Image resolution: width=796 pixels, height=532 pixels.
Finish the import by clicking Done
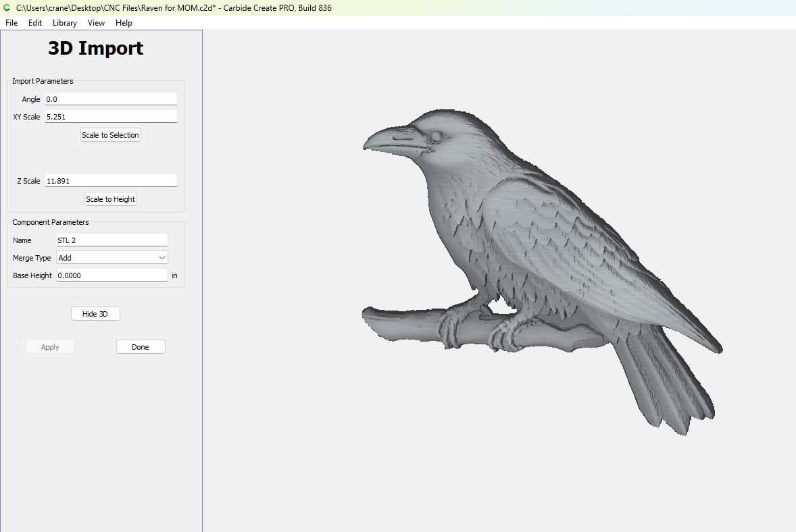[x=141, y=347]
